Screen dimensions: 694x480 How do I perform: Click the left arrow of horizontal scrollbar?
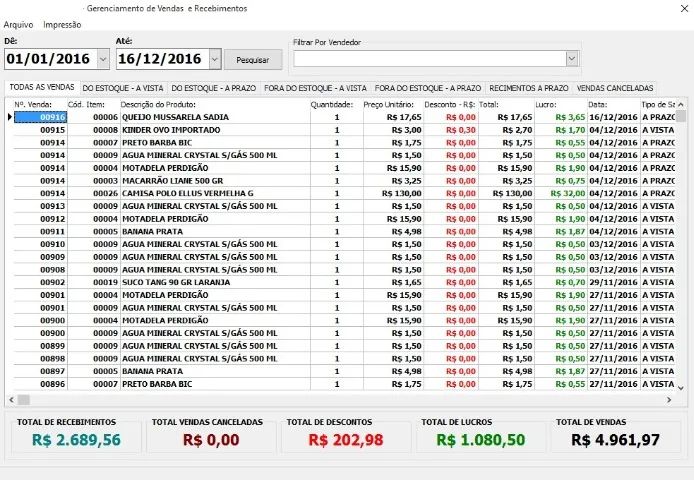[x=11, y=400]
